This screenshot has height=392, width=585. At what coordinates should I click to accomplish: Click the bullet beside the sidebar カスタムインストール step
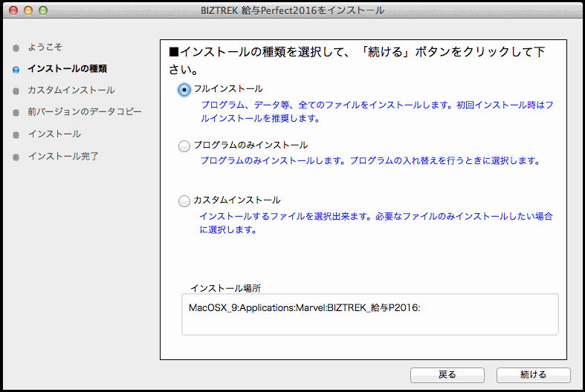pyautogui.click(x=16, y=91)
